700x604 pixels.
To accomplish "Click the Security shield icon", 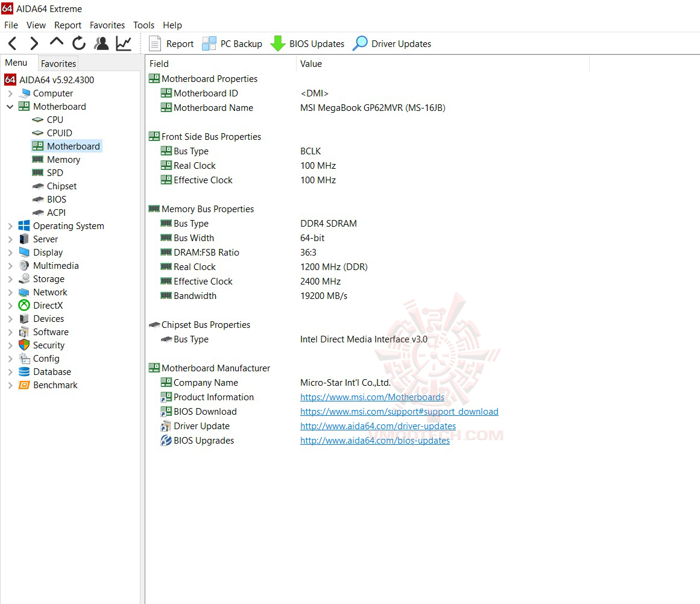I will pyautogui.click(x=24, y=345).
